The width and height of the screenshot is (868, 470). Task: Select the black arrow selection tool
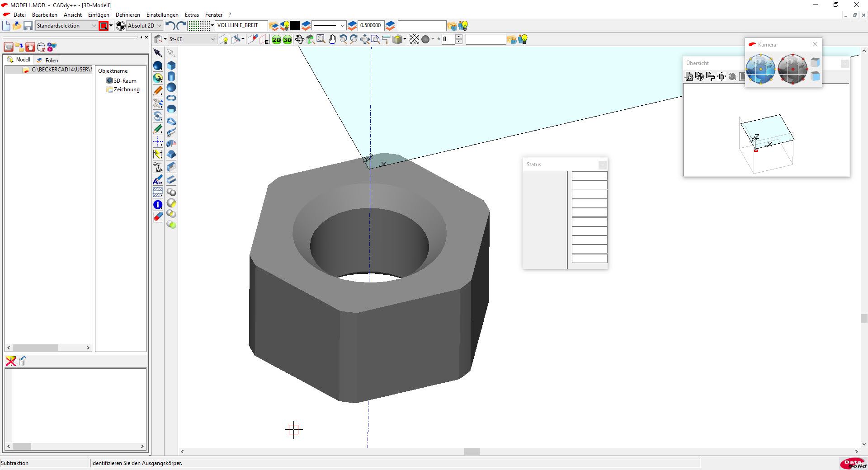pyautogui.click(x=157, y=53)
